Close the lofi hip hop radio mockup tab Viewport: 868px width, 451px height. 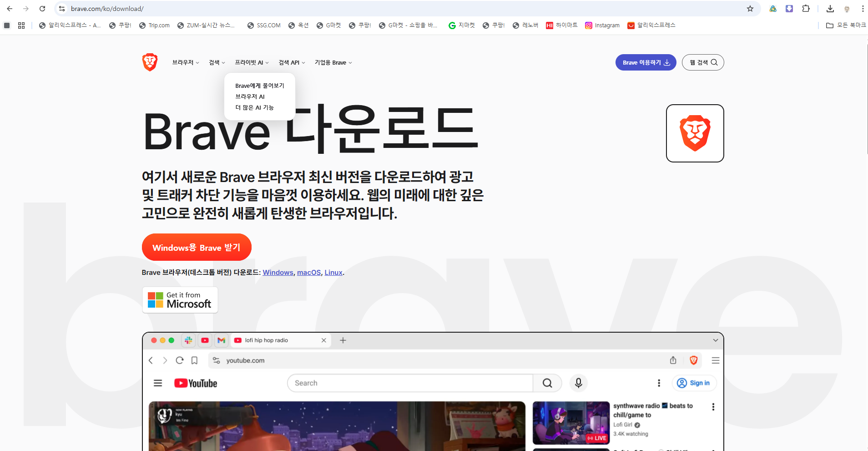pos(324,340)
